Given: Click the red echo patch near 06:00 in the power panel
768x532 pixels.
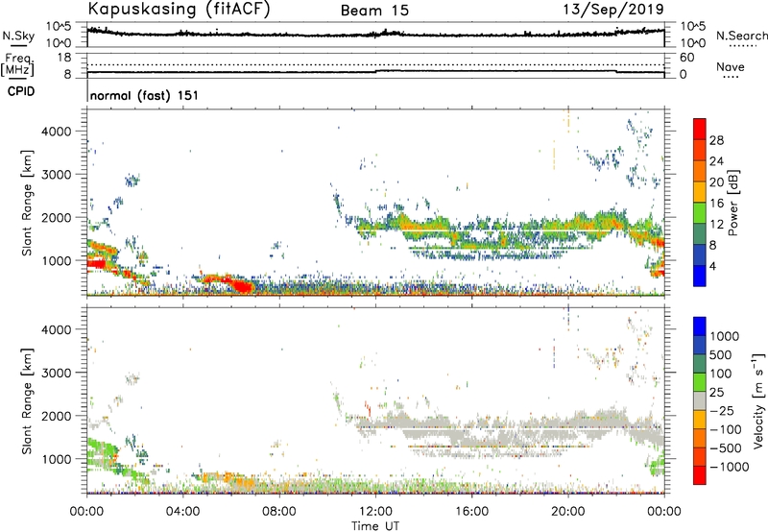Looking at the screenshot, I should tap(242, 286).
